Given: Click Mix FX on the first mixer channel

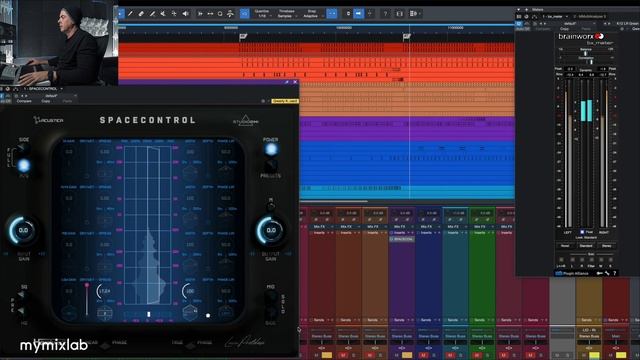Looking at the screenshot, I should coord(320,227).
